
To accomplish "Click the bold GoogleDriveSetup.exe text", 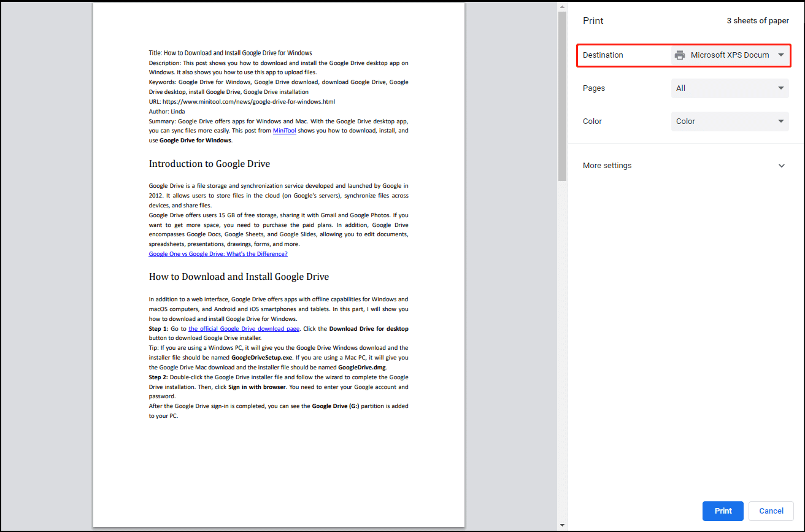I will (x=262, y=357).
